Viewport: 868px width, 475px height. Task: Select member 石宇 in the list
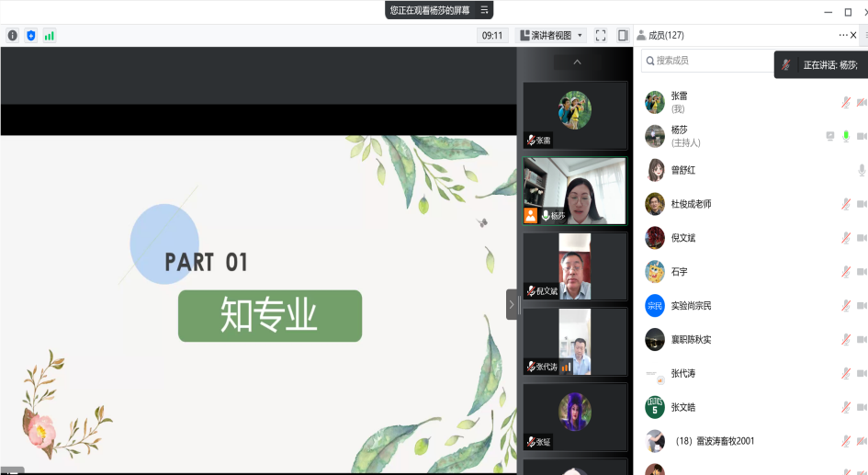coord(679,272)
